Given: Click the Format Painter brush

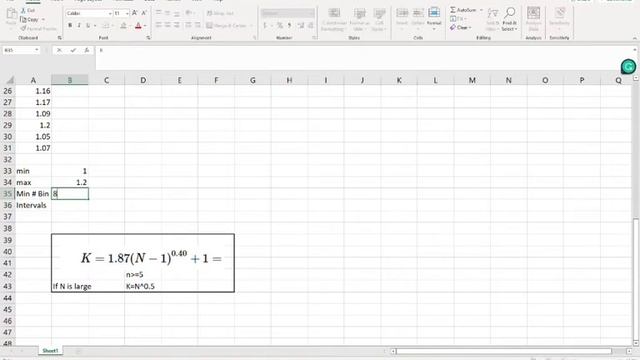Looking at the screenshot, I should 23,29.
